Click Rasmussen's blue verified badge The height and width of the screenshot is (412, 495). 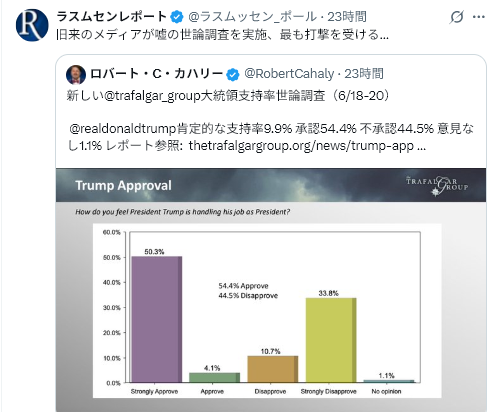point(177,17)
